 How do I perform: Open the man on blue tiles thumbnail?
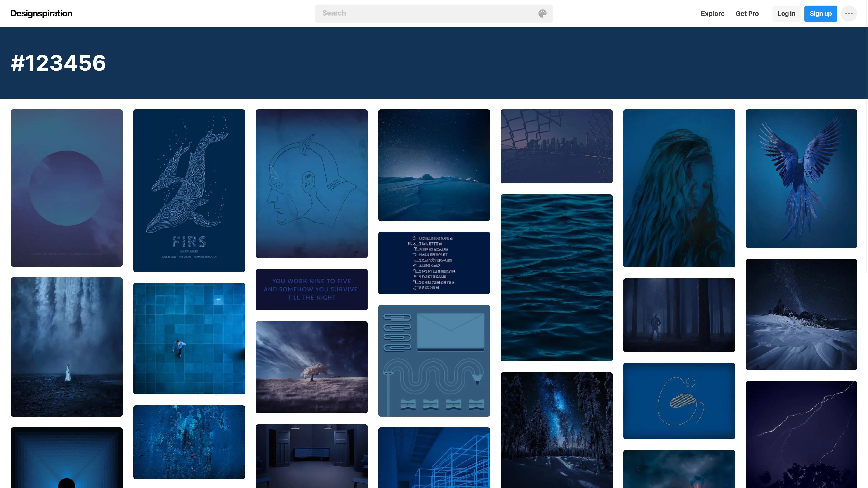coord(189,338)
